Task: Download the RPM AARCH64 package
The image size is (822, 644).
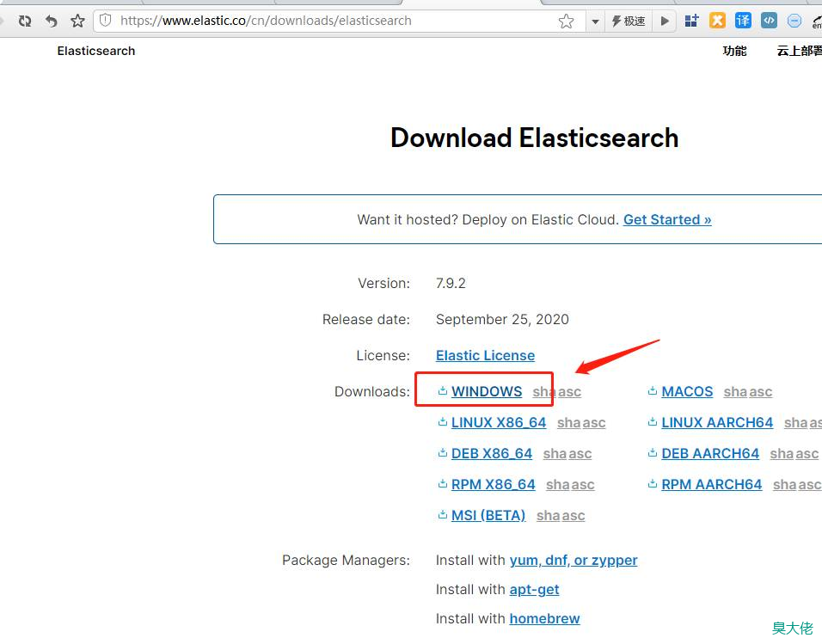Action: point(711,485)
